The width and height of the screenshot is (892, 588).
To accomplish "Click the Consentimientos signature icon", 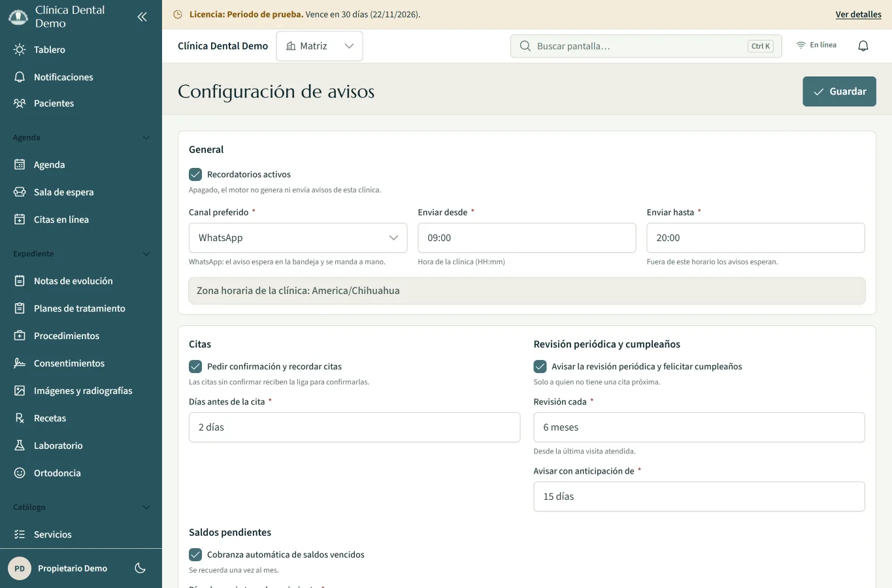I will pyautogui.click(x=20, y=363).
